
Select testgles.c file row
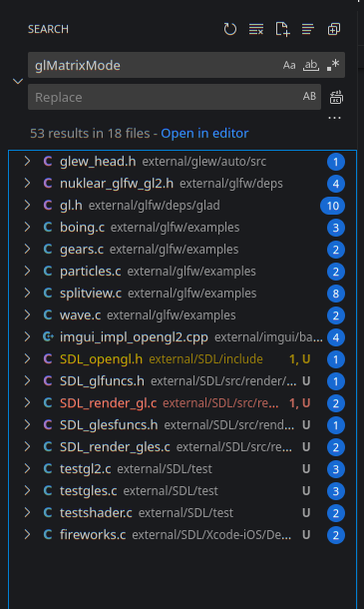pos(182,491)
